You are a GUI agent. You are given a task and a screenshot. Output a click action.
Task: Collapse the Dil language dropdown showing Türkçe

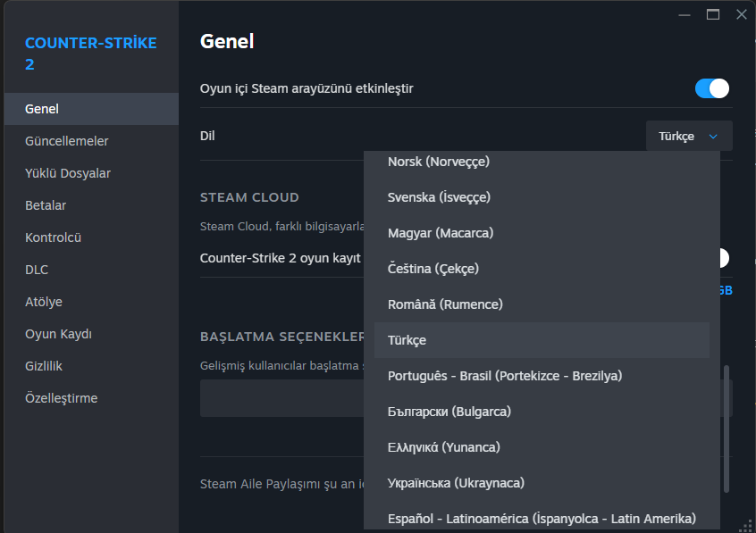pyautogui.click(x=689, y=136)
